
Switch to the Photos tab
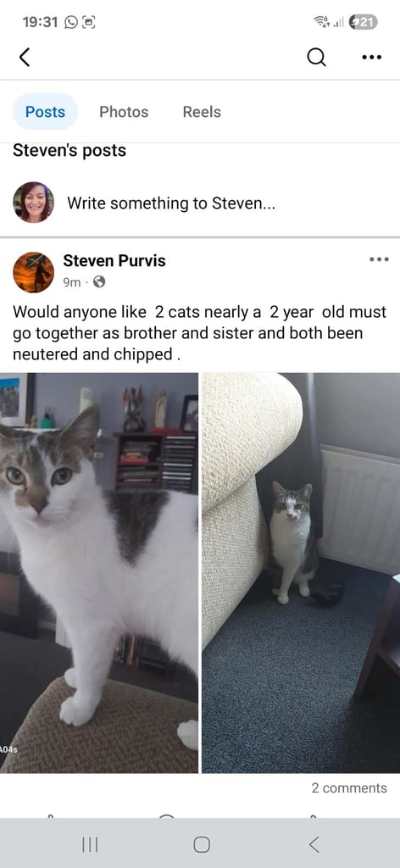tap(124, 112)
